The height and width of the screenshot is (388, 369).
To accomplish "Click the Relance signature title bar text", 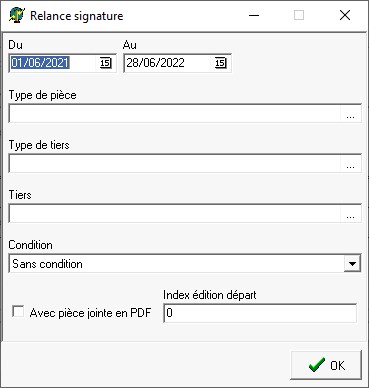I will point(77,16).
